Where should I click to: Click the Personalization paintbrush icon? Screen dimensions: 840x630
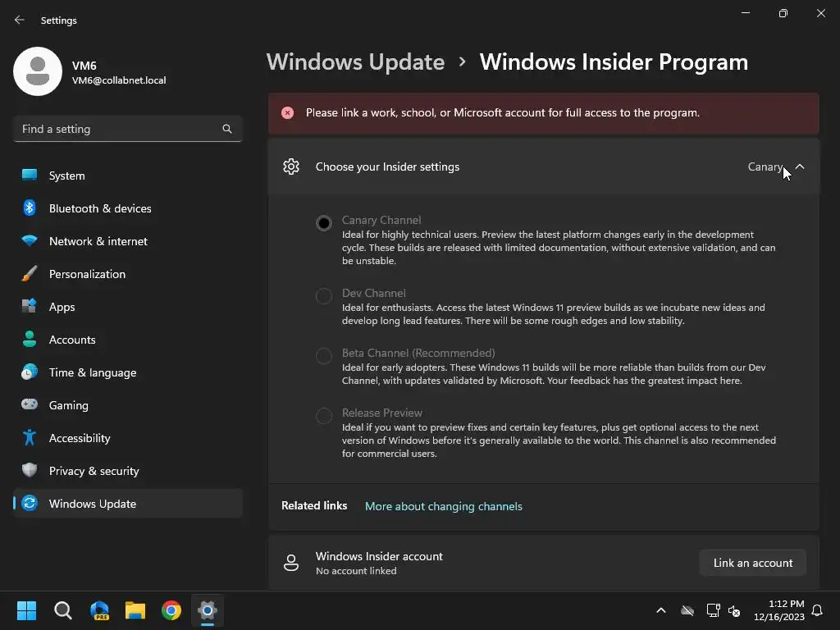click(30, 274)
